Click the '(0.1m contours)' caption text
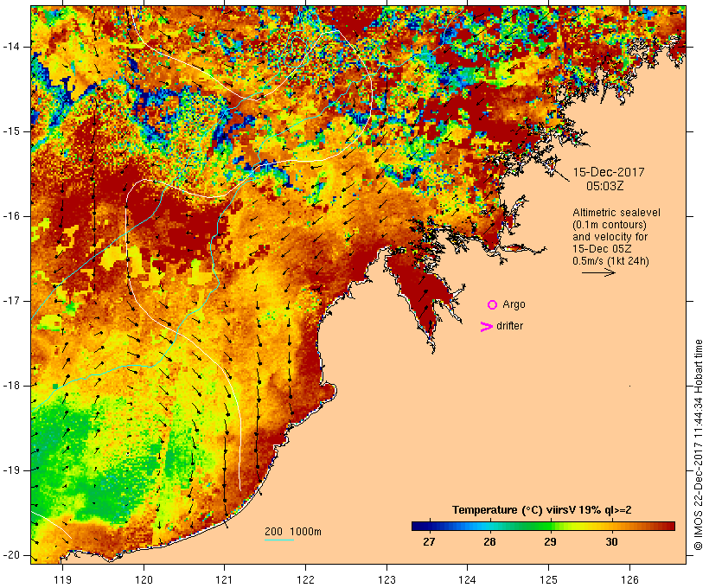The height and width of the screenshot is (588, 709). click(x=610, y=225)
